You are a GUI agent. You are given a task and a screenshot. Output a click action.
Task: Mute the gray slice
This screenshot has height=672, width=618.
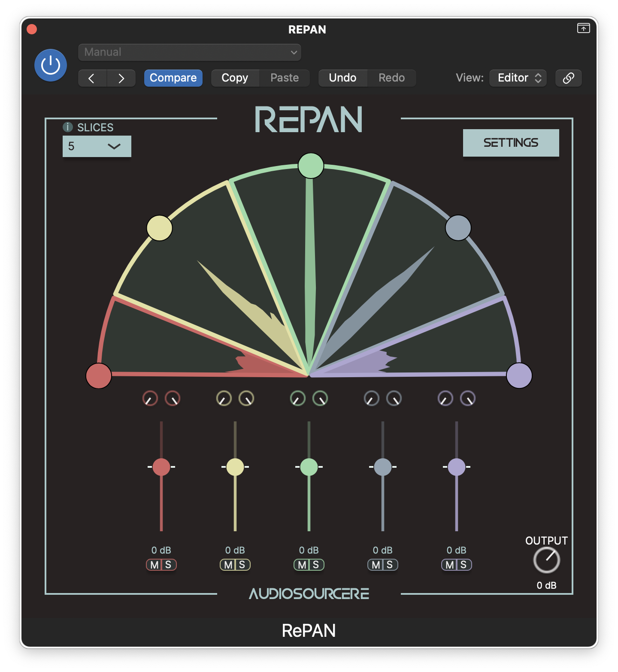coord(376,565)
